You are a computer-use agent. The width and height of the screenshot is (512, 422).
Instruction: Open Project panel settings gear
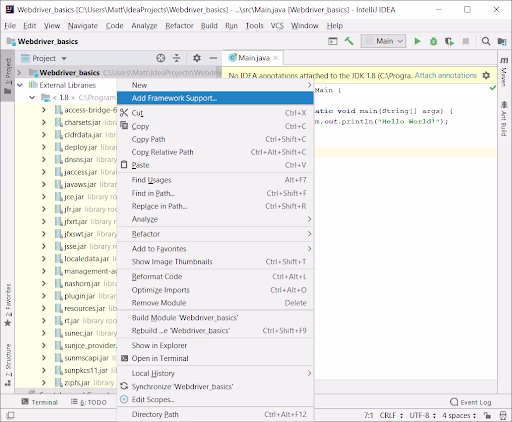197,58
